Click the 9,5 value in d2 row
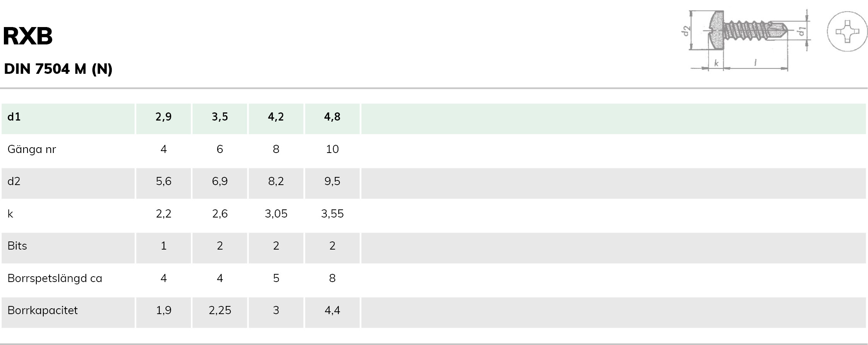This screenshot has width=868, height=345. pos(332,182)
